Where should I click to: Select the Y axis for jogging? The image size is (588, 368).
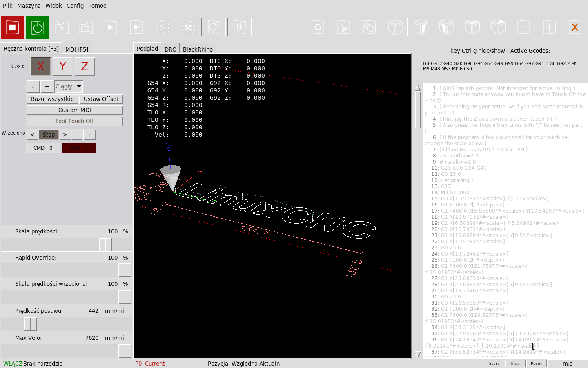point(62,66)
